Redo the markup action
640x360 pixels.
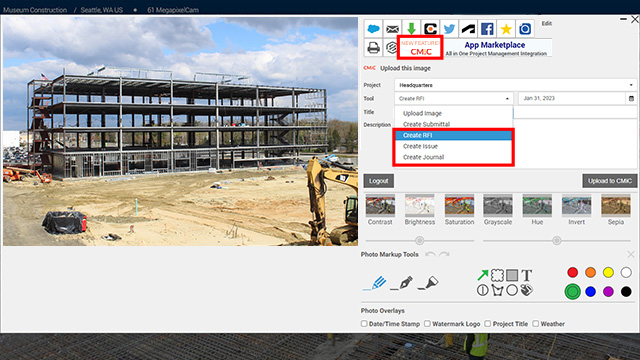click(x=444, y=254)
